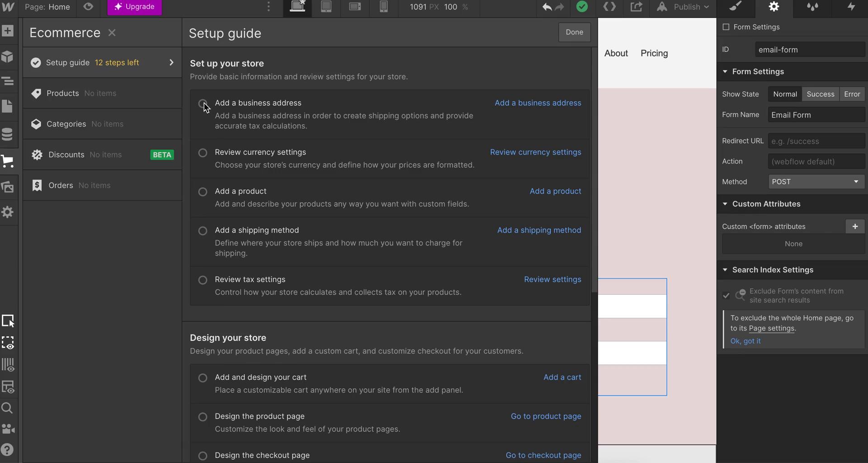Mark Add and design your cart complete
The image size is (868, 463).
coord(203,378)
